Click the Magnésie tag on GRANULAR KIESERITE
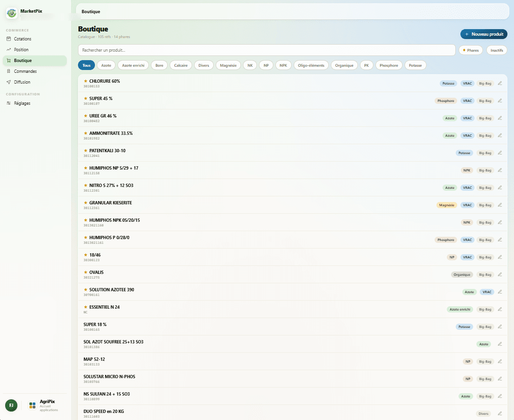Screen dimensions: 514x420 [446, 205]
